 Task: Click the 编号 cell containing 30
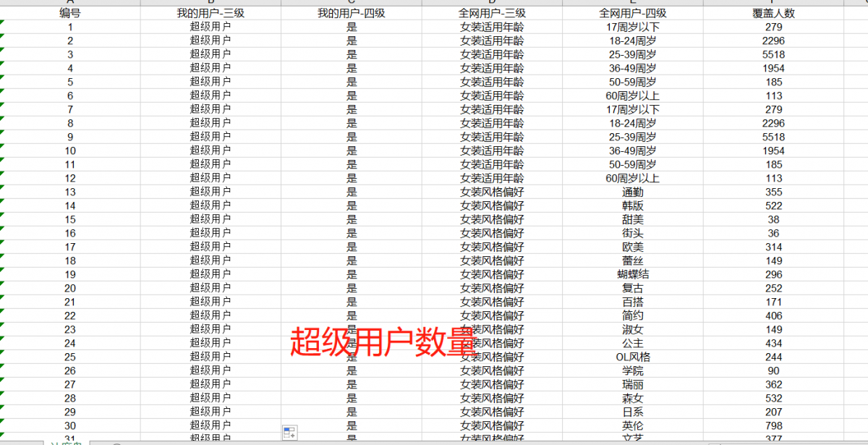pyautogui.click(x=70, y=425)
